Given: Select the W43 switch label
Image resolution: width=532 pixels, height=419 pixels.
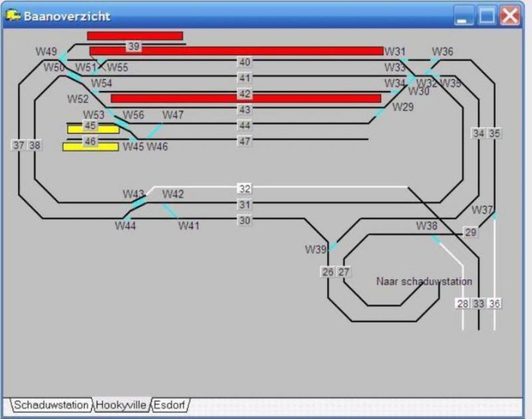Looking at the screenshot, I should coord(134,194).
